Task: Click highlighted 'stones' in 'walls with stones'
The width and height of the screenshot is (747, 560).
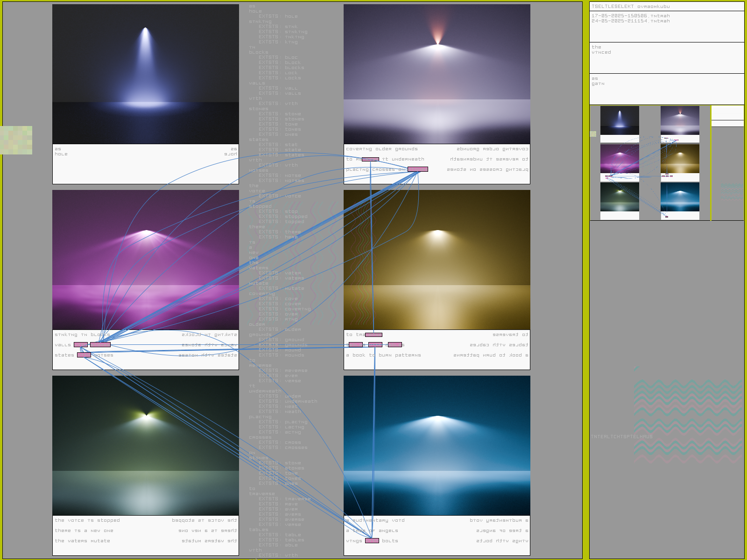Action: coord(100,345)
